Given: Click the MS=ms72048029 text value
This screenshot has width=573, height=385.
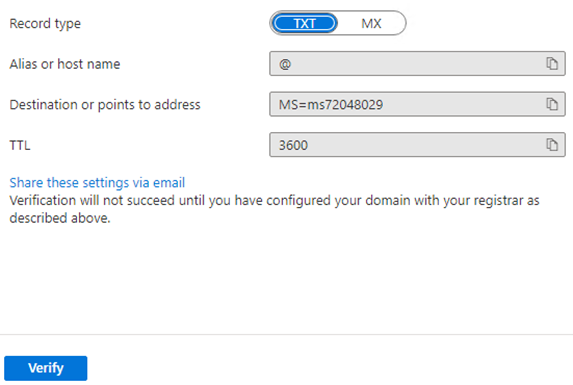Looking at the screenshot, I should coord(331,104).
